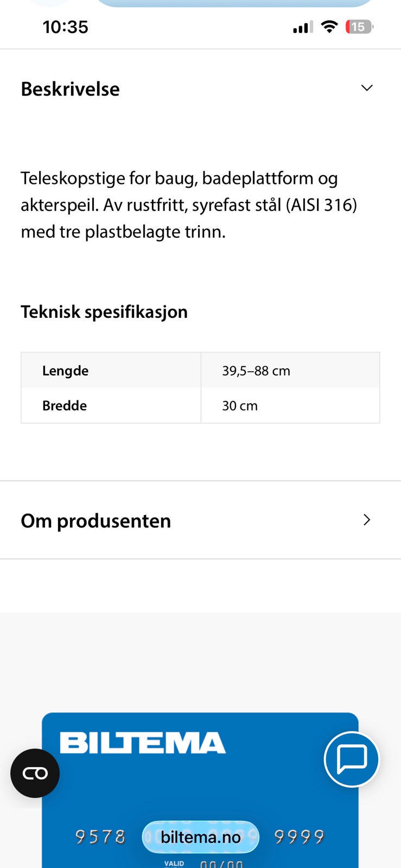
Task: Tap the BILTEMA logo on card
Action: pyautogui.click(x=143, y=743)
